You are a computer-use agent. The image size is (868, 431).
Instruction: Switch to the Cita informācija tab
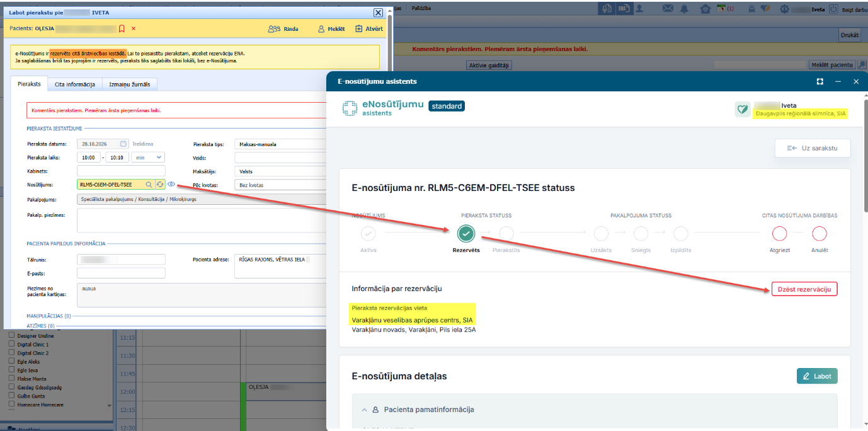(75, 84)
